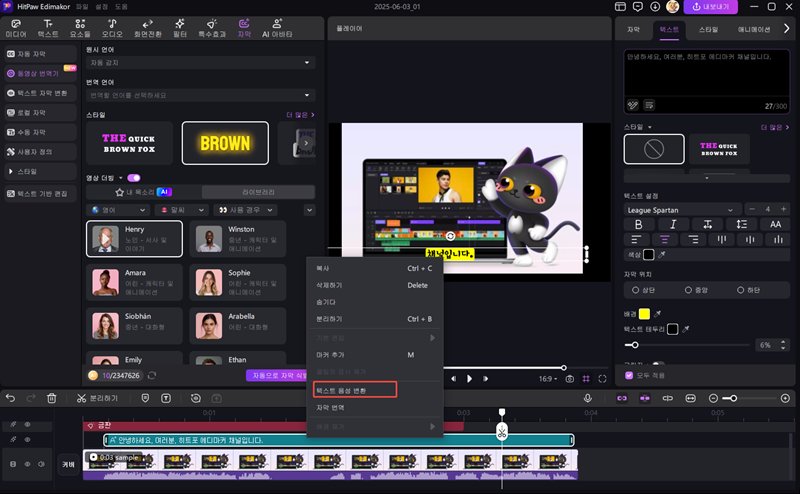Click the text outline width slider handle
Viewport: 800px width, 494px height.
(x=635, y=345)
